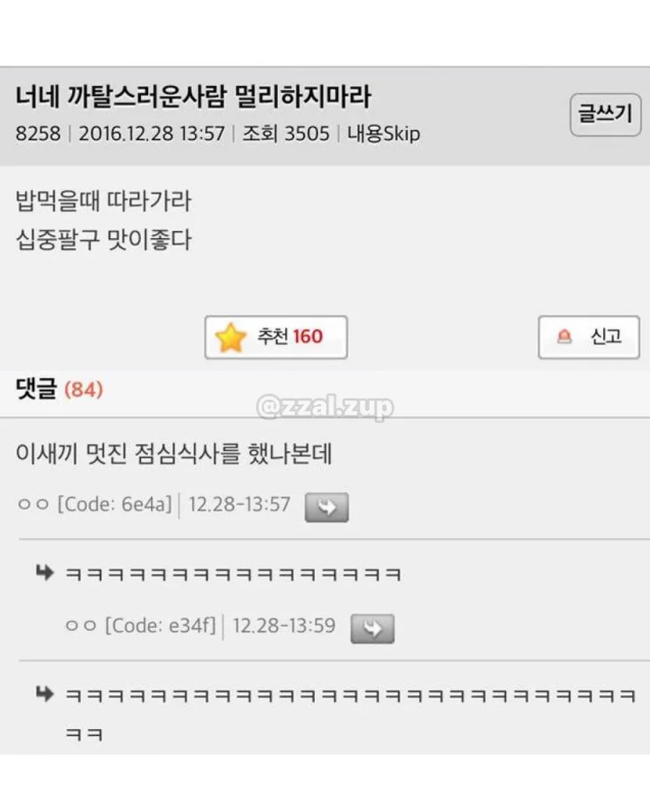The width and height of the screenshot is (650, 812).
Task: Click the author code 6e4a label
Action: [x=114, y=504]
